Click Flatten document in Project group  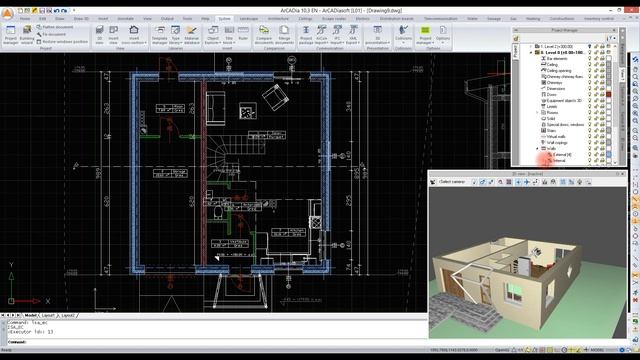click(55, 27)
